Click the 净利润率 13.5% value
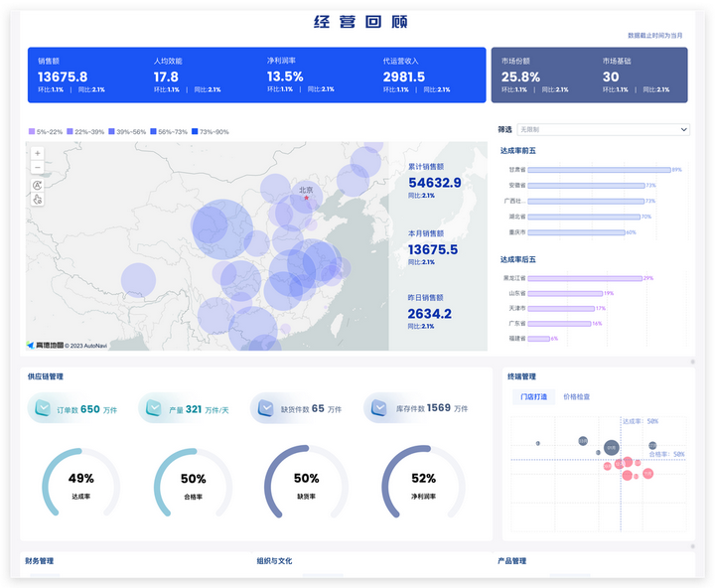The height and width of the screenshot is (588, 715). click(285, 76)
